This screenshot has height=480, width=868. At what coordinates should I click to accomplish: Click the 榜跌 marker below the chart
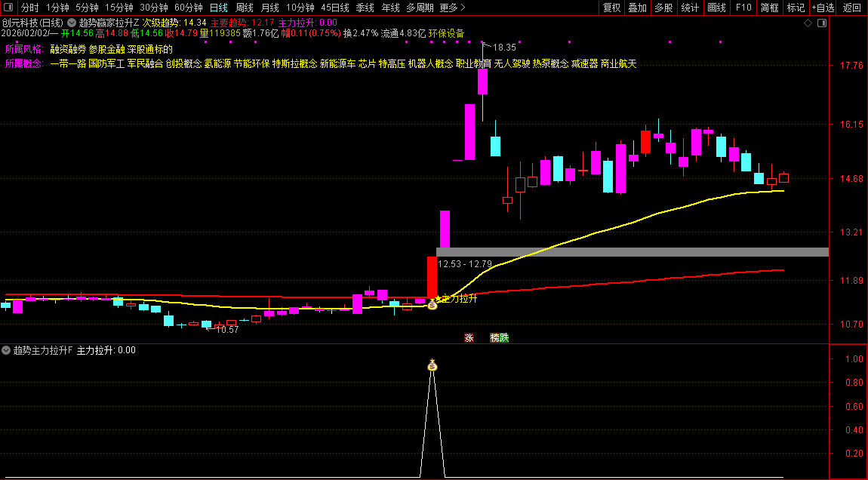coord(500,337)
